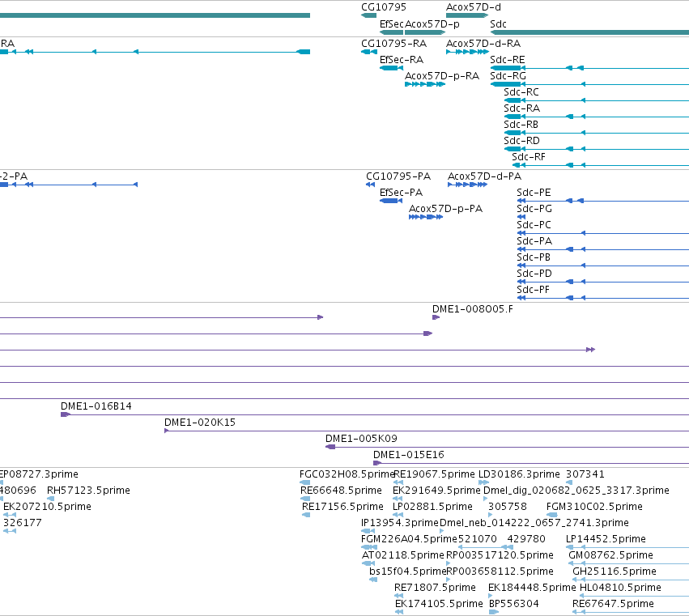Viewport: 689px width, 616px height.
Task: Select the Sdc-PB protein
Action: pos(603,266)
